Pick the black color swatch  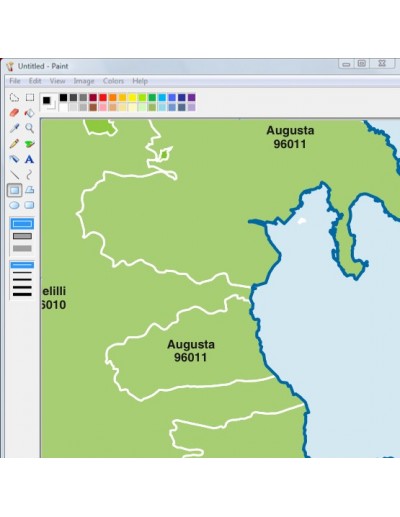pyautogui.click(x=63, y=97)
